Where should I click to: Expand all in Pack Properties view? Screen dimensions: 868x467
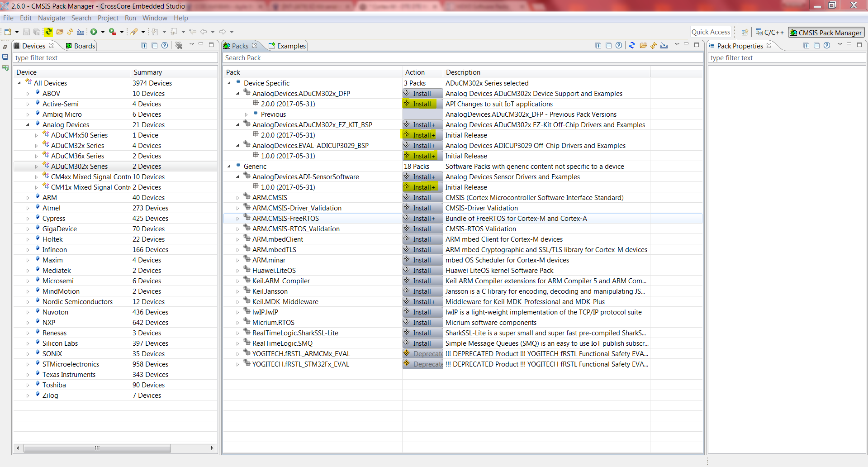tap(806, 46)
